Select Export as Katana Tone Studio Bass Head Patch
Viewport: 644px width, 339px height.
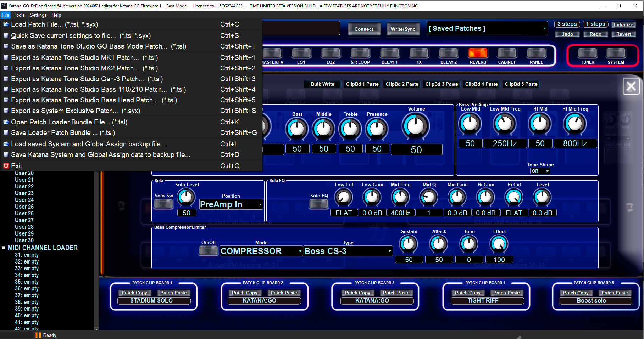(x=131, y=100)
